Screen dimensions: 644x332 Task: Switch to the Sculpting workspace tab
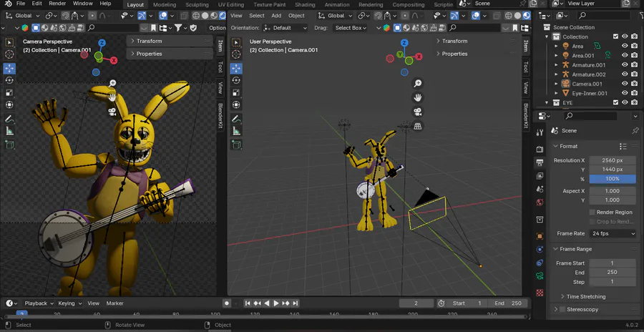(197, 4)
